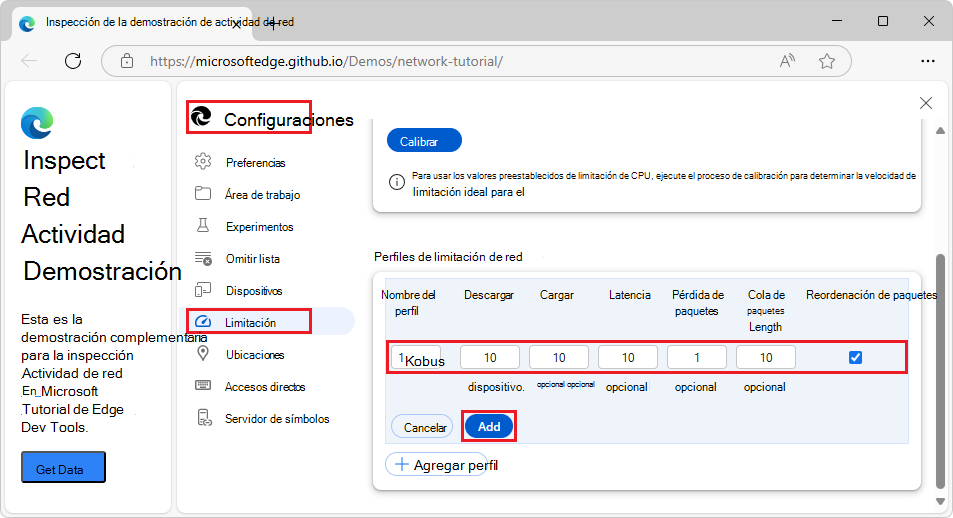Click the site lock icon in the address bar
This screenshot has height=518, width=953.
[126, 61]
